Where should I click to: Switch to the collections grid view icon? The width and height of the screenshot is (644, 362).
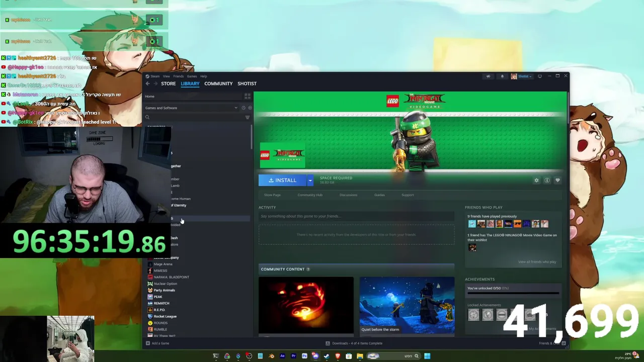pyautogui.click(x=247, y=96)
